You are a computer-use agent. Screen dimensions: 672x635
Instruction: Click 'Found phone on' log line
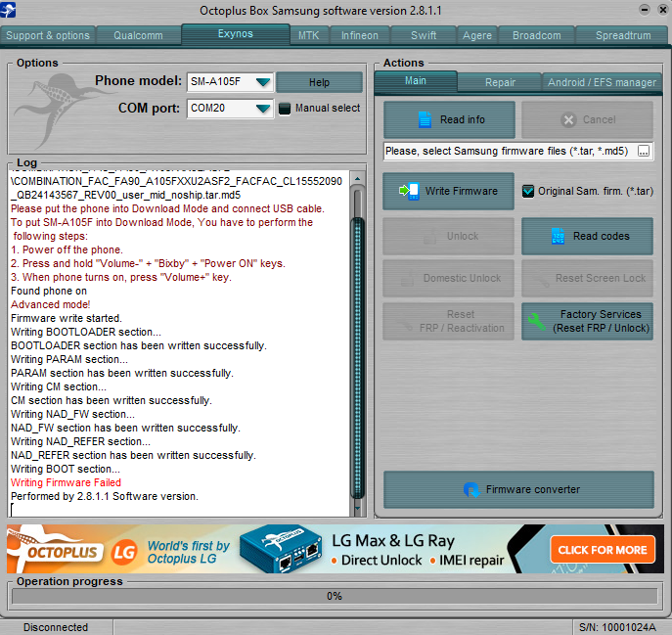[49, 291]
